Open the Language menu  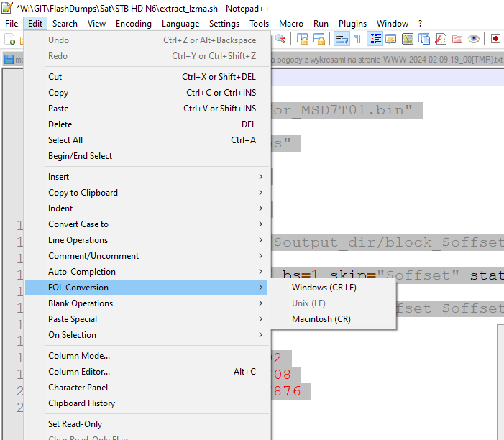point(180,24)
